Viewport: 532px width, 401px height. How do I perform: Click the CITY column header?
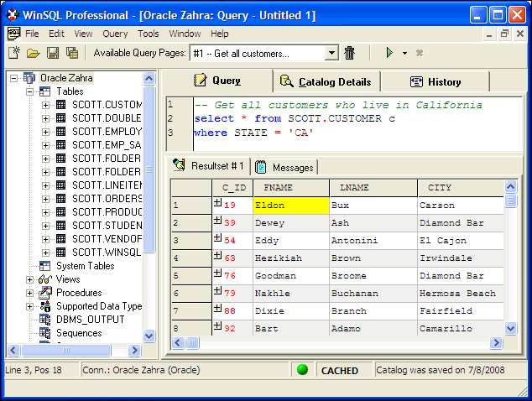pos(461,188)
